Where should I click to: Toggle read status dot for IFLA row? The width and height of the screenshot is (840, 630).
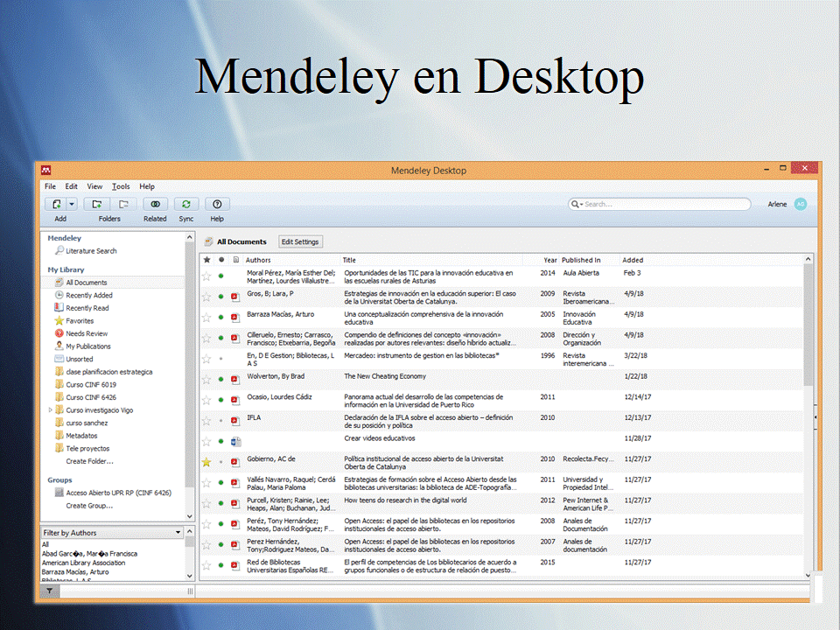(x=220, y=421)
